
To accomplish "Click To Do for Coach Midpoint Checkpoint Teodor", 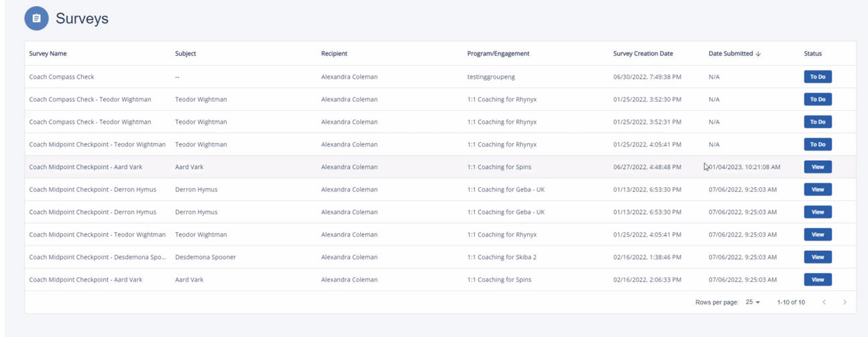I will click(818, 144).
